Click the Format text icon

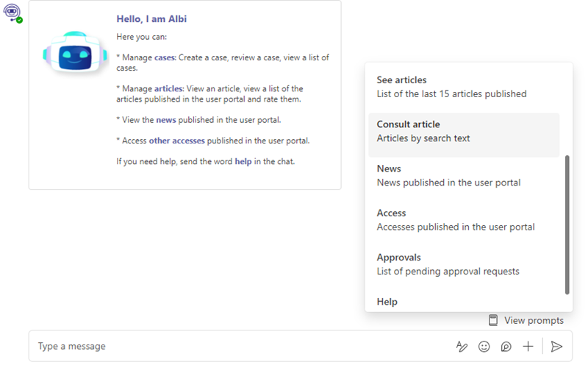(462, 346)
